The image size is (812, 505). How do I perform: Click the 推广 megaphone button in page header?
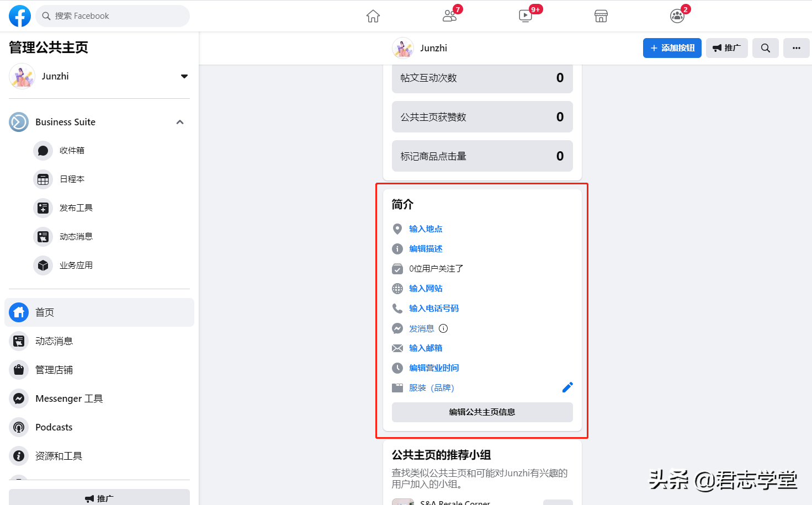coord(727,48)
